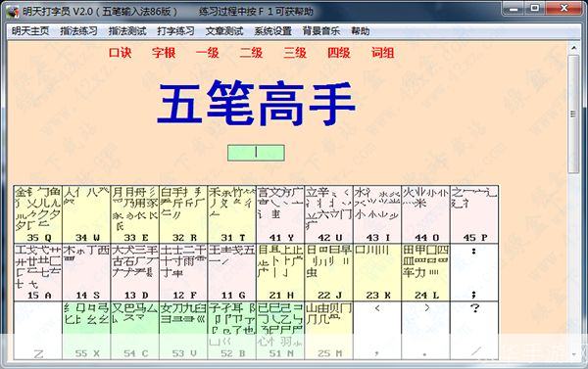Click the 45 P radical key
The width and height of the screenshot is (588, 369).
[x=474, y=214]
